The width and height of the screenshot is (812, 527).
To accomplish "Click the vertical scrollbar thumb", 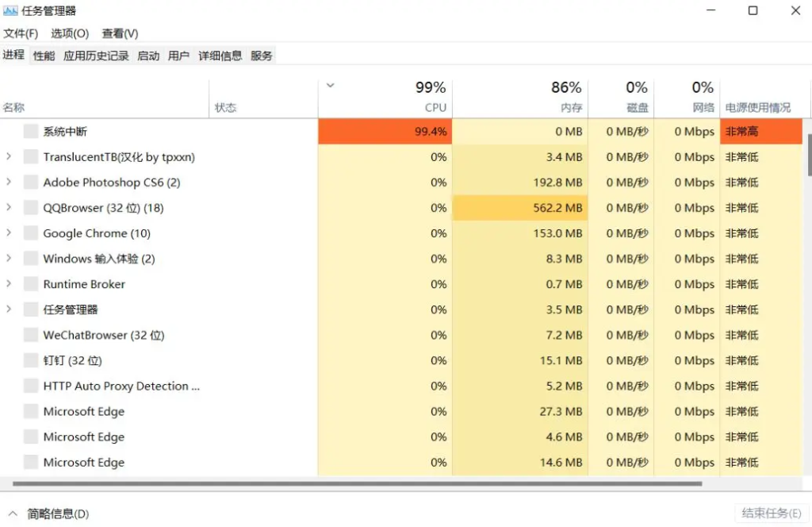I will (809, 155).
